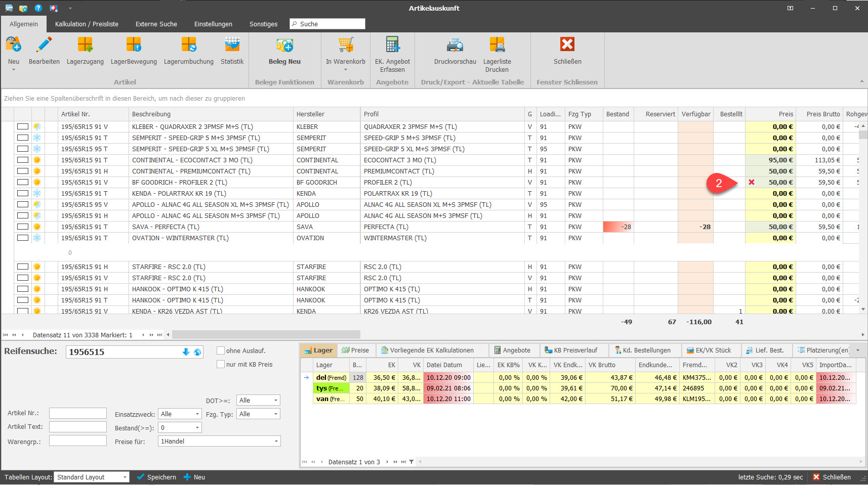
Task: Collapse the ribbon with the small arrow
Action: (x=861, y=82)
